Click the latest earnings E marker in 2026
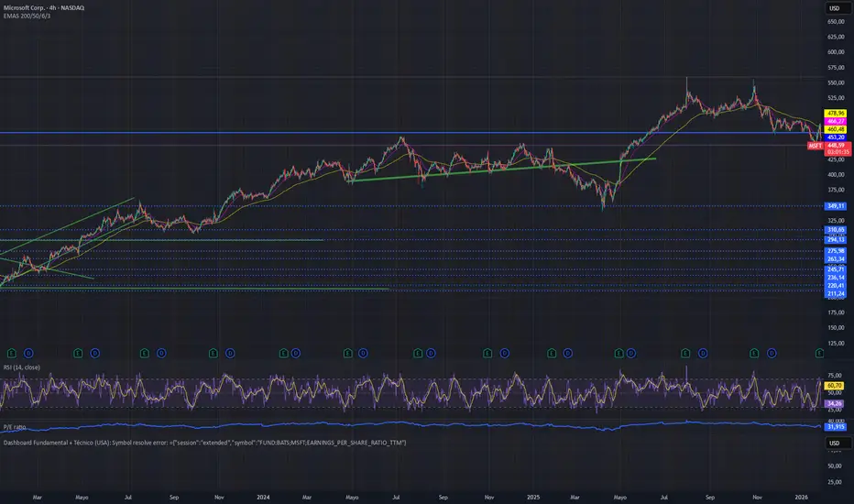This screenshot has height=504, width=854. coord(819,353)
